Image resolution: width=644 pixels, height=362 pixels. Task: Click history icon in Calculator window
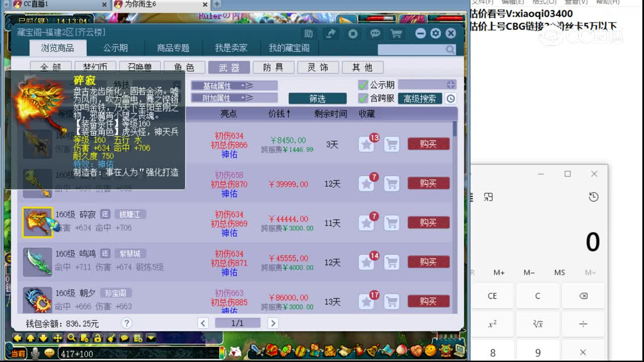pyautogui.click(x=593, y=197)
